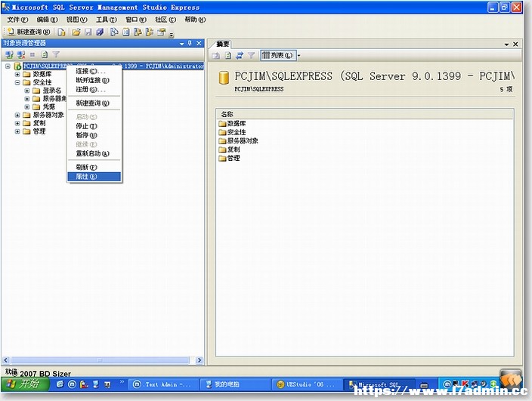Expand the 登录名 tree node
Image resolution: width=532 pixels, height=401 pixels.
tap(27, 91)
